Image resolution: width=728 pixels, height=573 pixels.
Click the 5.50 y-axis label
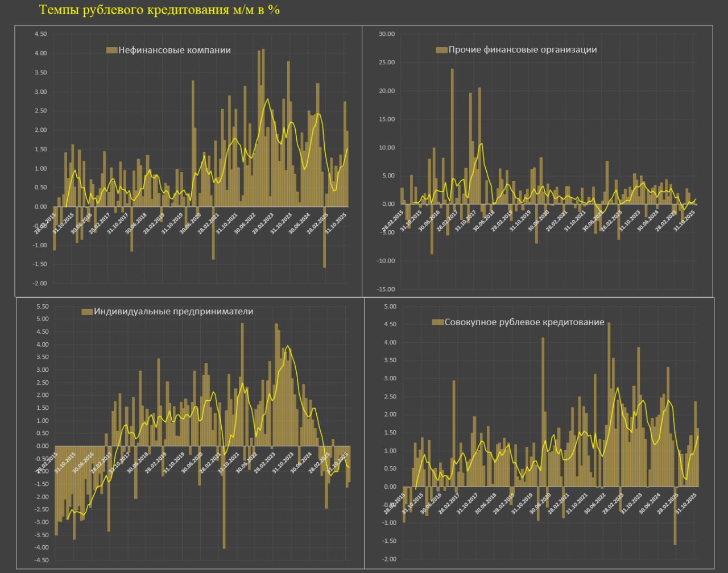pos(42,306)
